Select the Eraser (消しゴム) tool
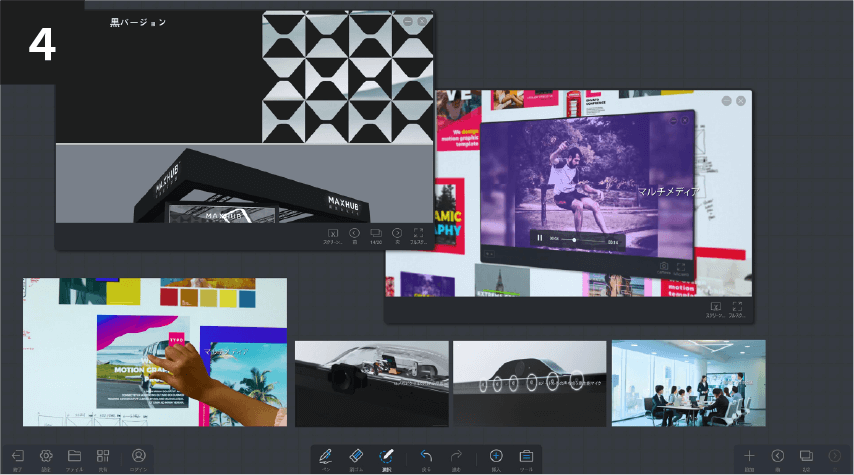The height and width of the screenshot is (475, 854). [355, 457]
